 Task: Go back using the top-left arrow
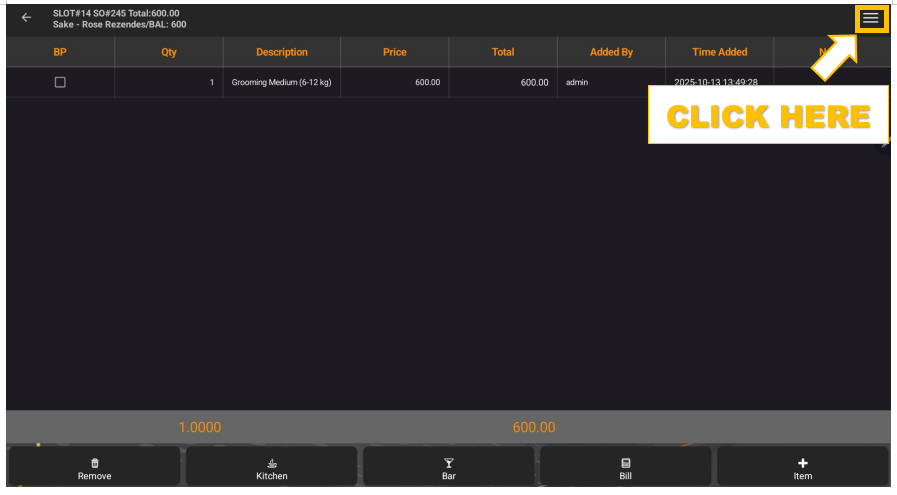[26, 18]
